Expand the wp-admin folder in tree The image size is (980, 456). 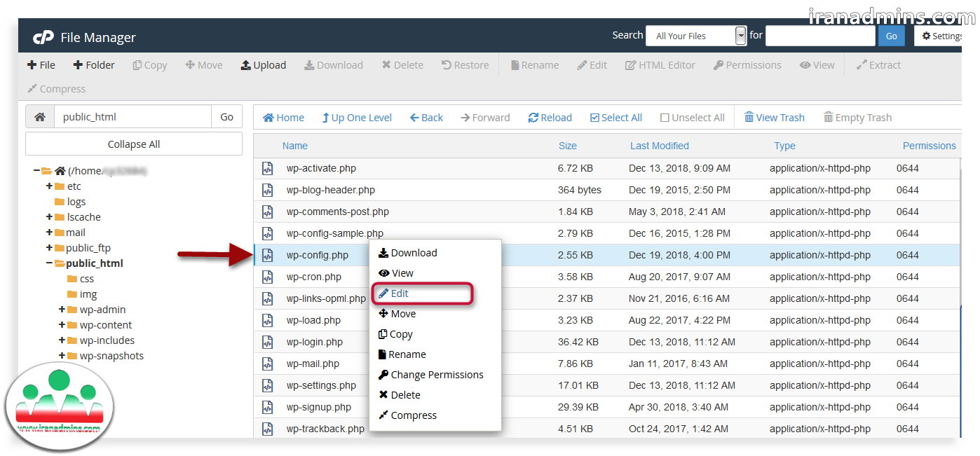pos(62,310)
